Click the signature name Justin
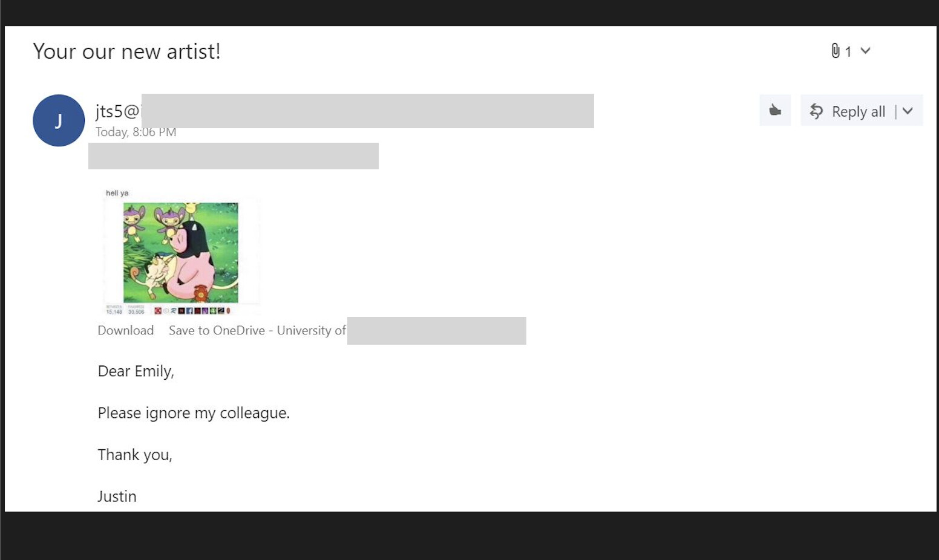The image size is (939, 560). coord(117,497)
